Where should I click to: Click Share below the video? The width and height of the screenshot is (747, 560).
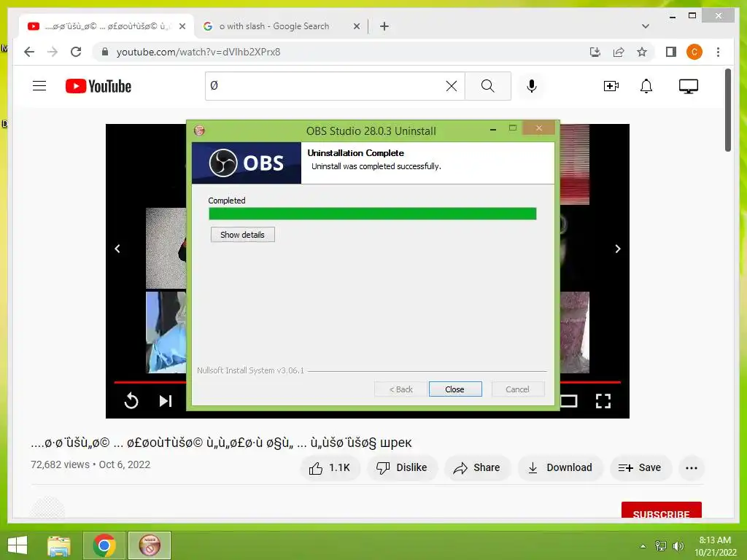[477, 467]
